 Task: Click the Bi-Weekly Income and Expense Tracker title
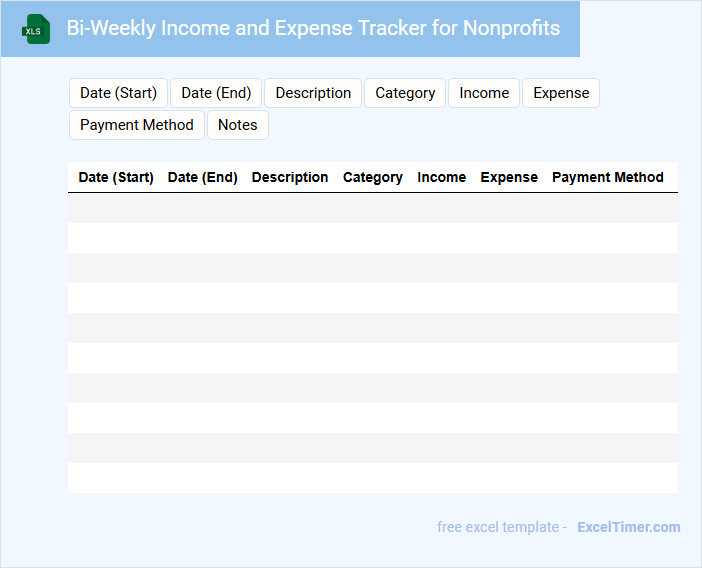point(313,28)
